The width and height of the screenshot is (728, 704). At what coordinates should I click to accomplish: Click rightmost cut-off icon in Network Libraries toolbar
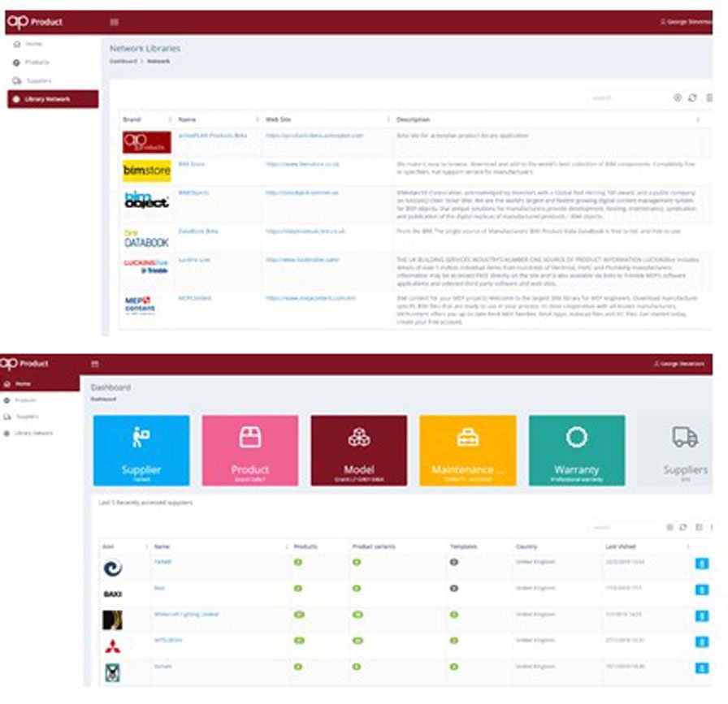709,97
